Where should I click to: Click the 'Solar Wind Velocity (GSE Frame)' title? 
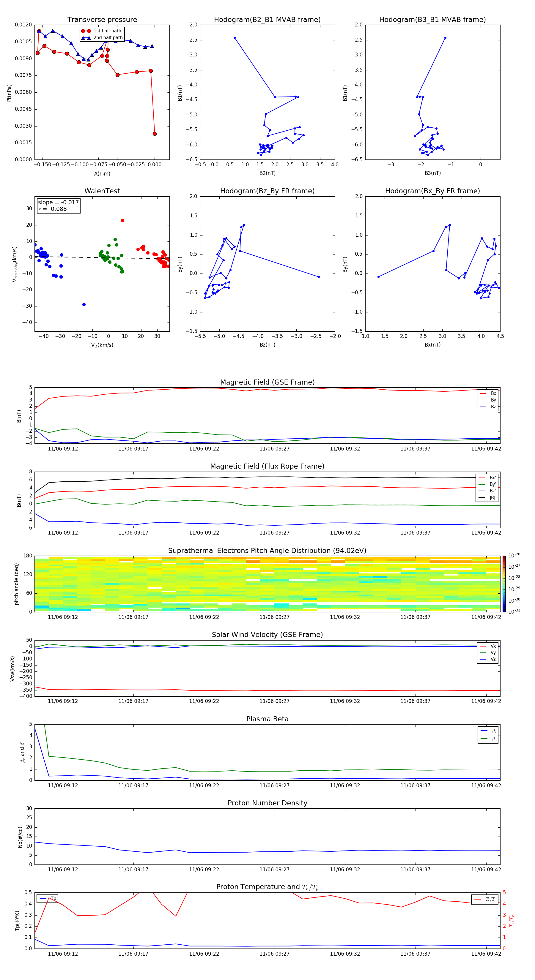(267, 635)
